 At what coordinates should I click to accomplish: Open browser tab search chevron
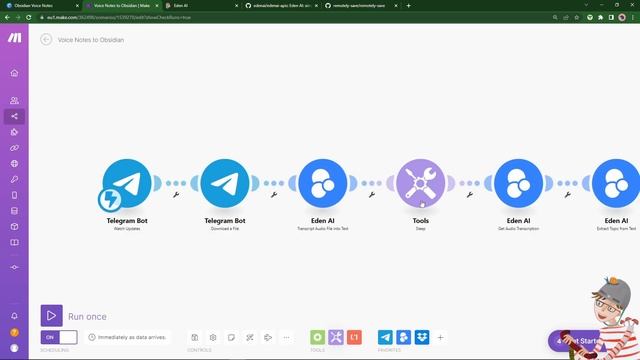tap(586, 5)
